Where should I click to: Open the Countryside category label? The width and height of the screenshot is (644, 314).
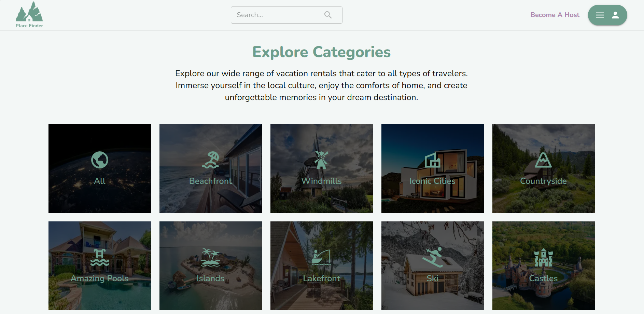[x=544, y=181]
